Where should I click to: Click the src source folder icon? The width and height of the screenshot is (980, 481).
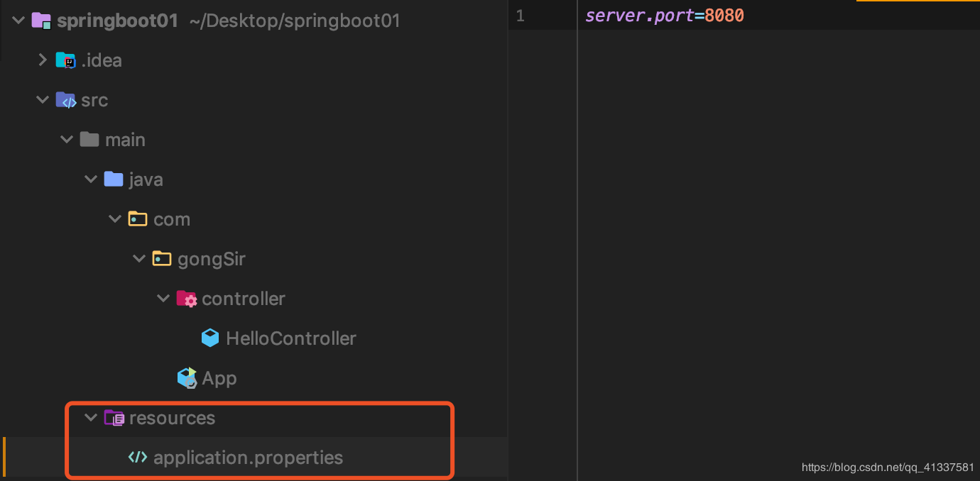66,100
